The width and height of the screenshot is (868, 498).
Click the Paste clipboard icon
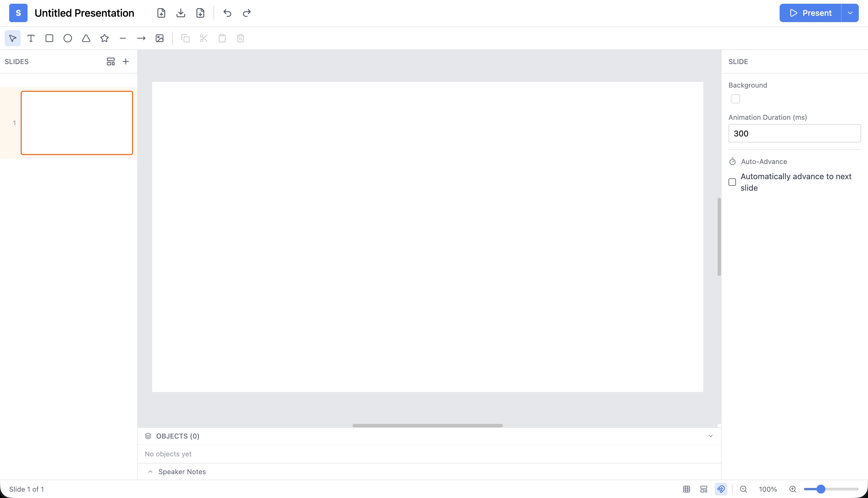click(222, 38)
